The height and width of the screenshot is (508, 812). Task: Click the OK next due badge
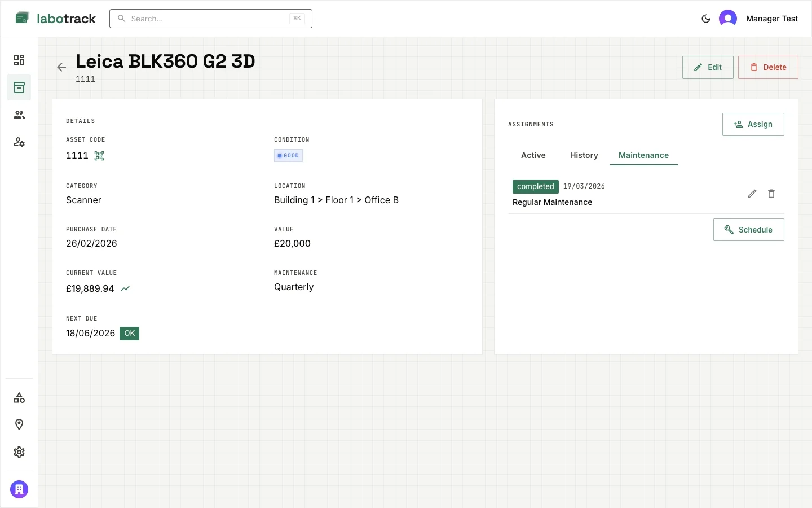tap(129, 334)
